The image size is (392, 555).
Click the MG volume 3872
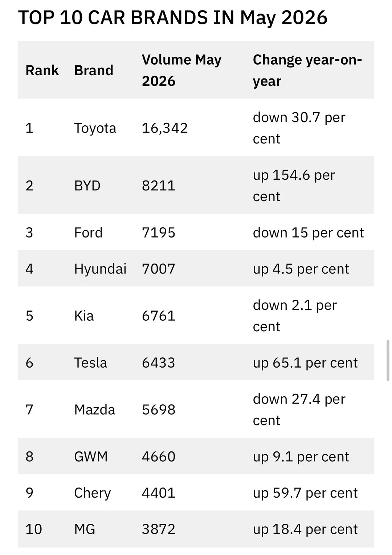[x=159, y=529]
